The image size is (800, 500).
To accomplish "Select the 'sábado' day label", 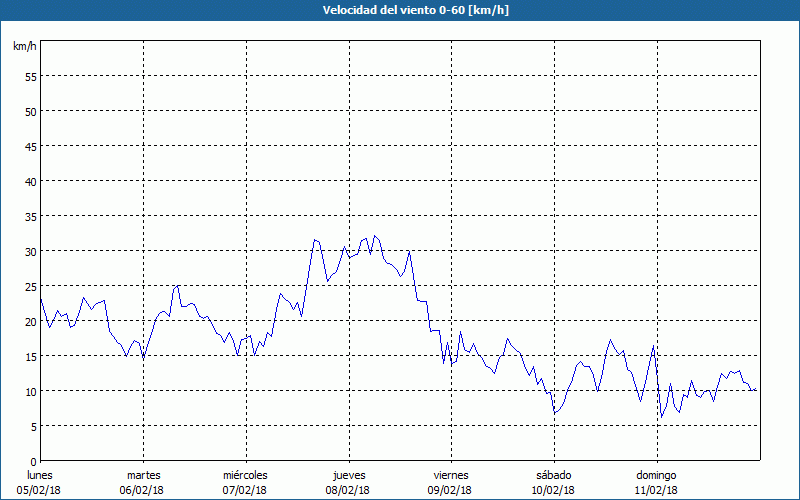I will [x=553, y=475].
